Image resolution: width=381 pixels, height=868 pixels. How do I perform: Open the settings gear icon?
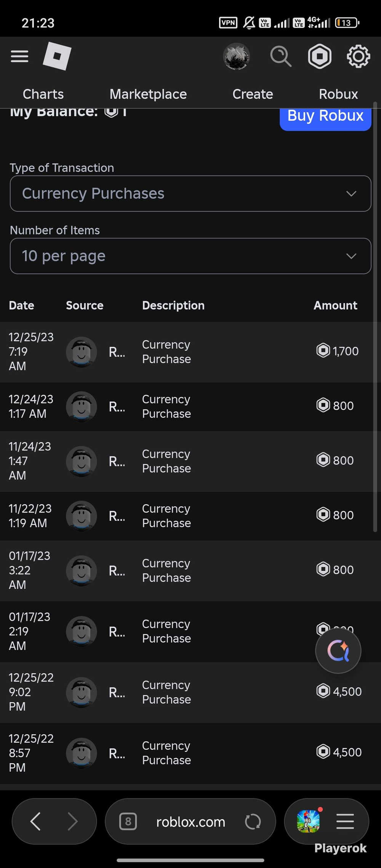(x=358, y=56)
